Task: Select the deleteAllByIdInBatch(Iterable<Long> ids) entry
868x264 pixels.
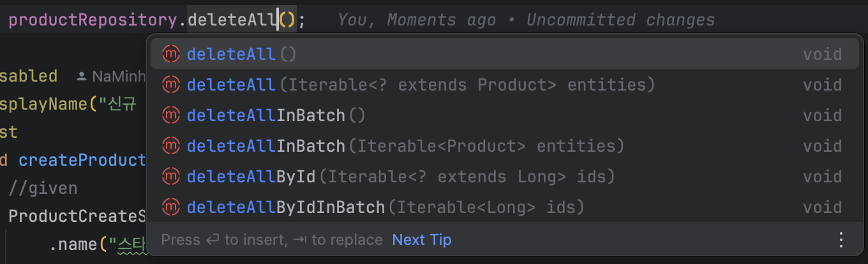Action: click(x=504, y=207)
